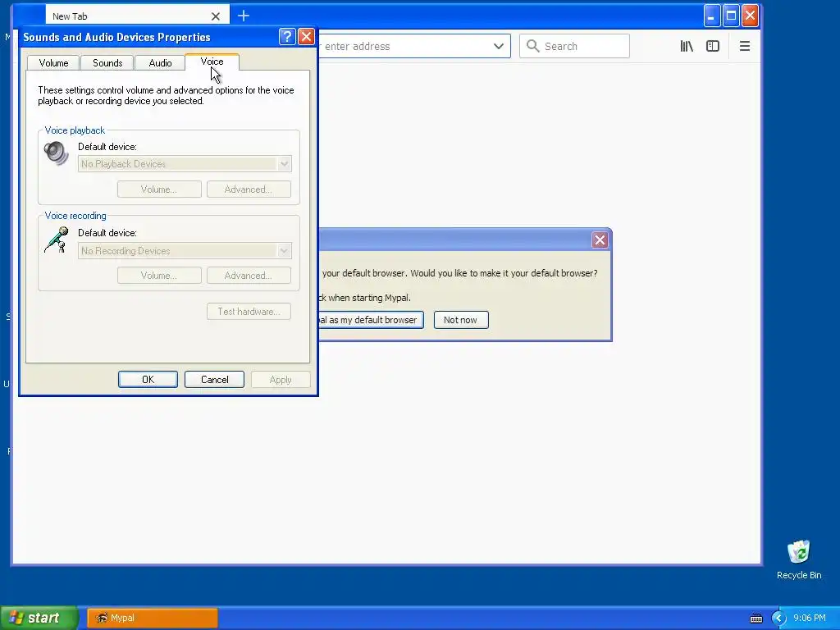
Task: Open the Windows start menu
Action: (39, 618)
